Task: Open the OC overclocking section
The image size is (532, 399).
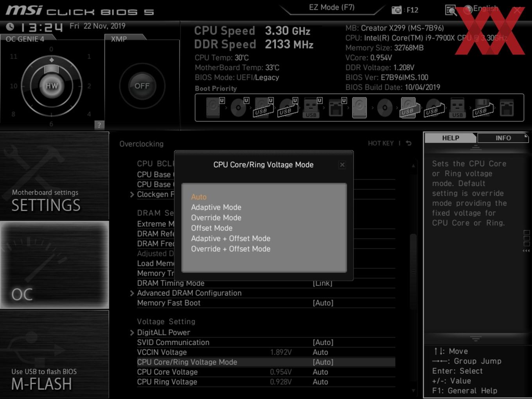Action: click(x=54, y=265)
